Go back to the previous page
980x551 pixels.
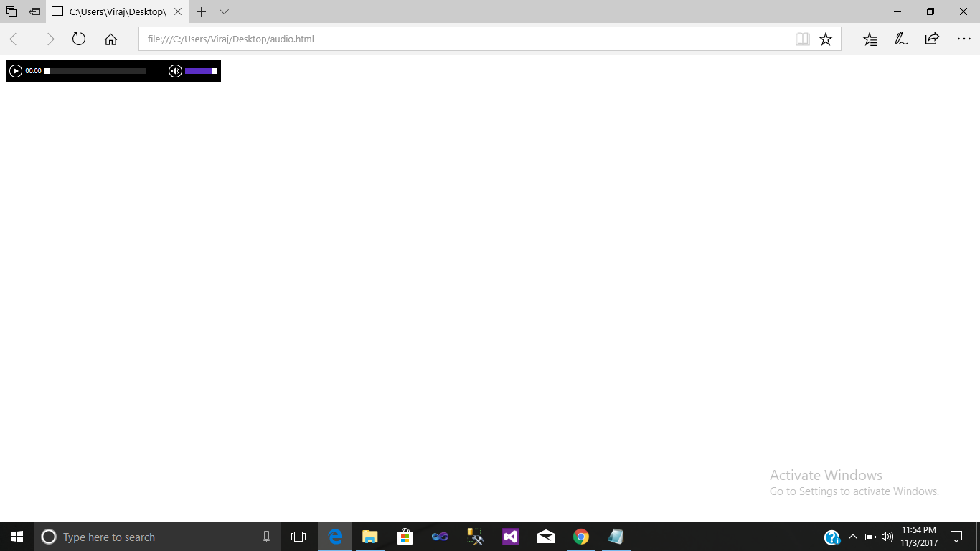tap(16, 39)
